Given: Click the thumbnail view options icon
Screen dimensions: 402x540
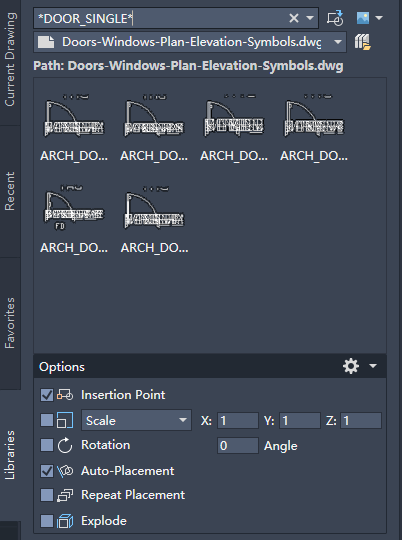Looking at the screenshot, I should (x=363, y=18).
